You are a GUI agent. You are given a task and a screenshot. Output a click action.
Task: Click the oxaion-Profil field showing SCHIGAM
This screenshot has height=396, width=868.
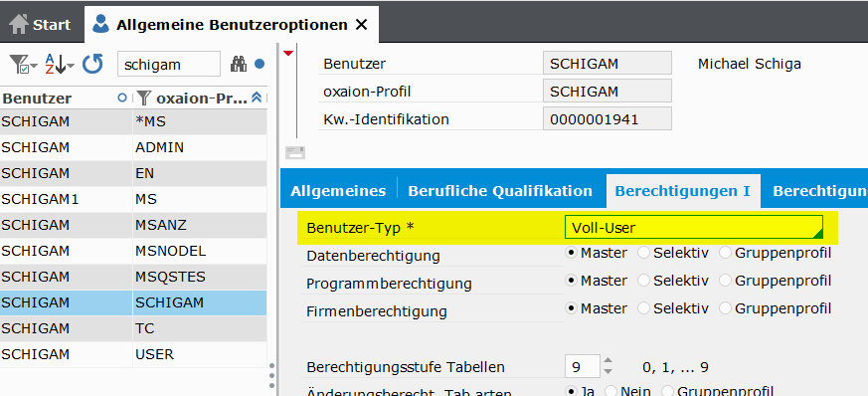pos(608,91)
